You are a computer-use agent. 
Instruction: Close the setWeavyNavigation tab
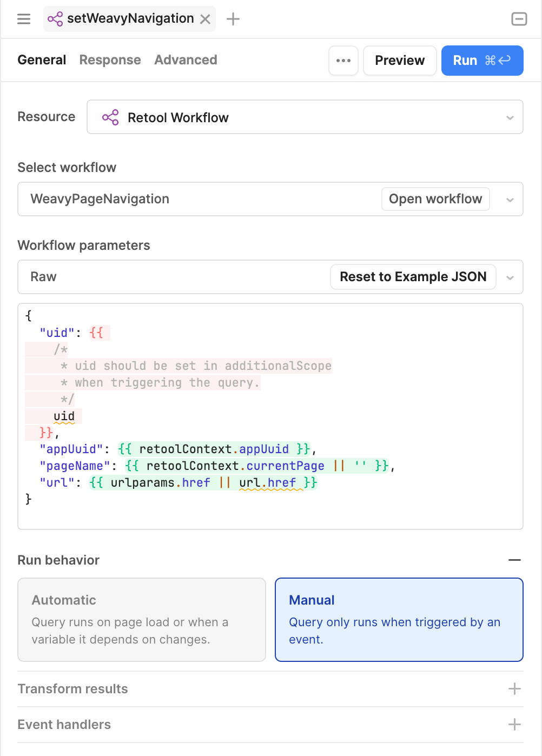[x=204, y=18]
